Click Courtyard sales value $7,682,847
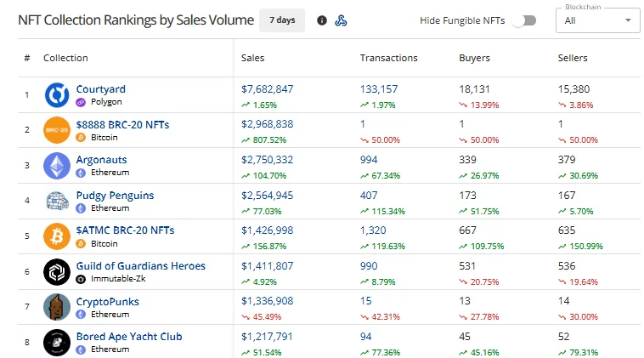Image resolution: width=644 pixels, height=358 pixels. [x=268, y=89]
